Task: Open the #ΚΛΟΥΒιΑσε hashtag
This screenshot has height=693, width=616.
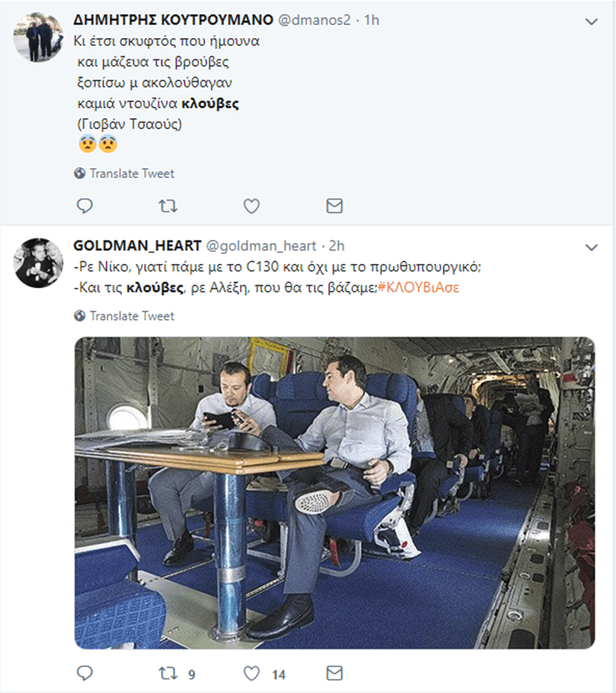Action: [x=418, y=287]
